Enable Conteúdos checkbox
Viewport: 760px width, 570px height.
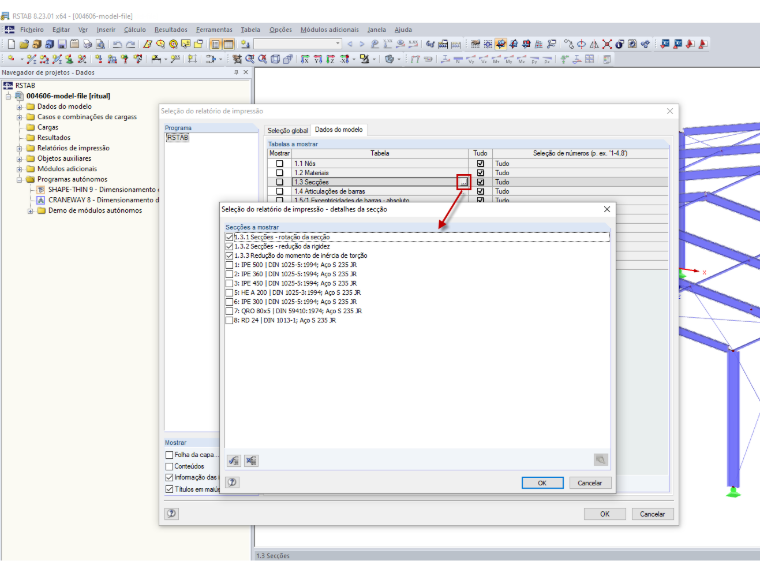coord(169,466)
